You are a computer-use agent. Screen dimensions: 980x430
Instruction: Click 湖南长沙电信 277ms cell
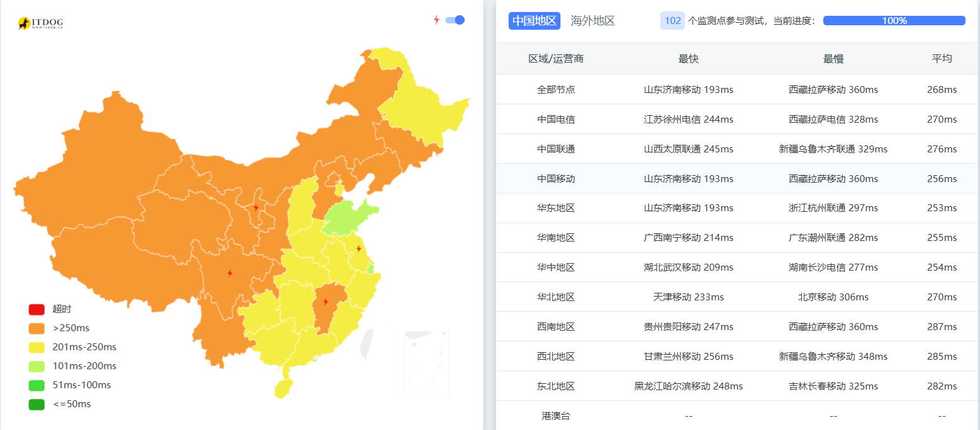(x=833, y=267)
